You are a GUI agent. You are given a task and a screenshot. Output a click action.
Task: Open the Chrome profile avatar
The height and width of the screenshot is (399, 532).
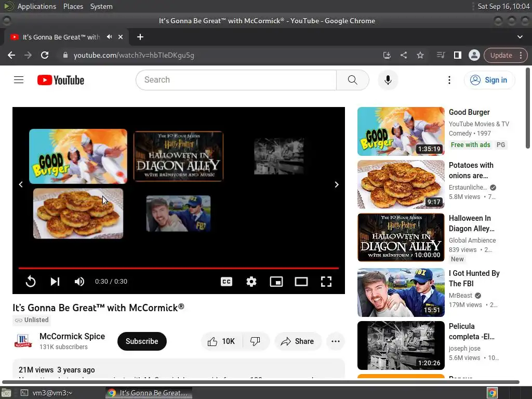(474, 55)
